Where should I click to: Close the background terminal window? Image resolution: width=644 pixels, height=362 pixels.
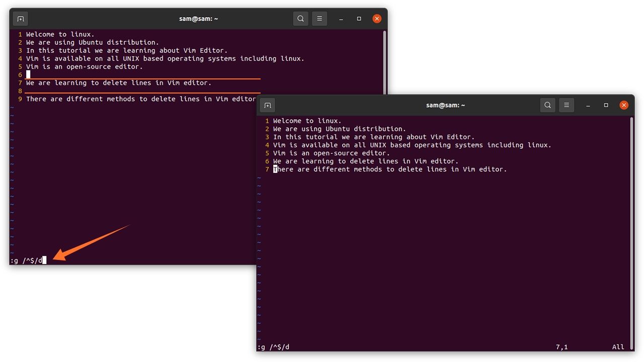(377, 19)
